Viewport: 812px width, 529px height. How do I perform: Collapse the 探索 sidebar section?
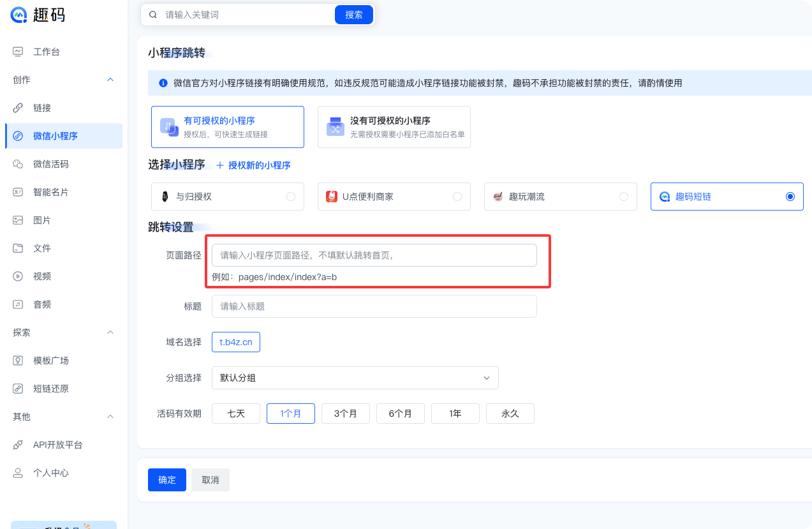click(109, 332)
